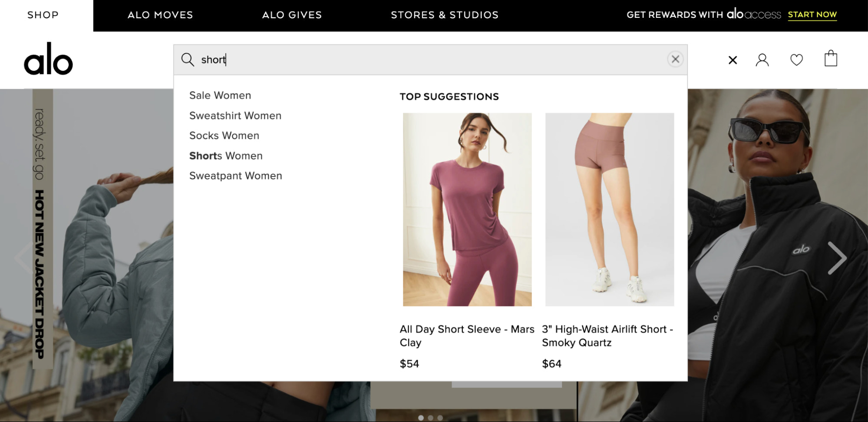This screenshot has width=868, height=422.
Task: Click the START NOW link
Action: point(812,14)
